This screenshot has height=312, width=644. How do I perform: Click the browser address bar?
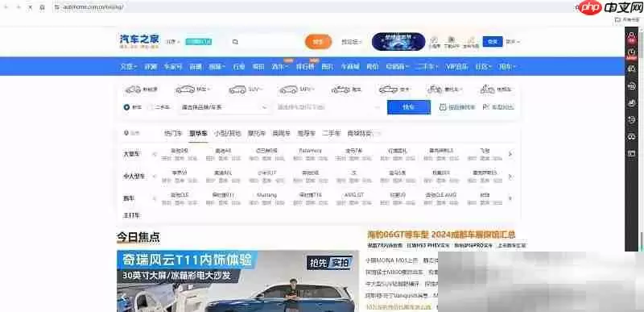pos(312,7)
